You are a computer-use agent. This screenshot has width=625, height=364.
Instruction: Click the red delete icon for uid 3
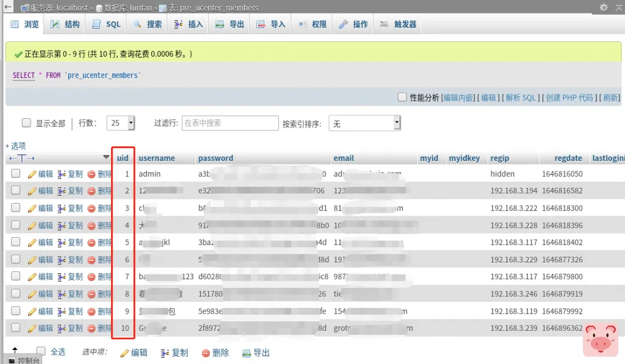92,209
